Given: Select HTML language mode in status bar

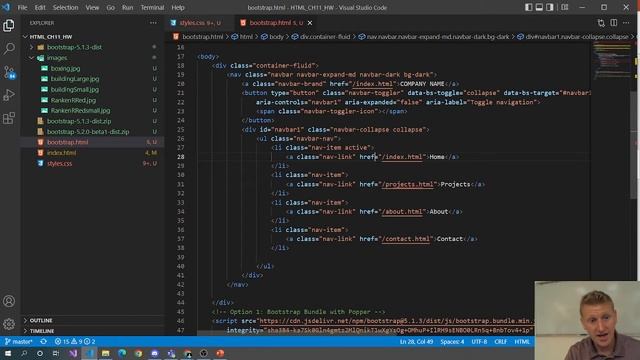Looking at the screenshot, I should (x=522, y=342).
